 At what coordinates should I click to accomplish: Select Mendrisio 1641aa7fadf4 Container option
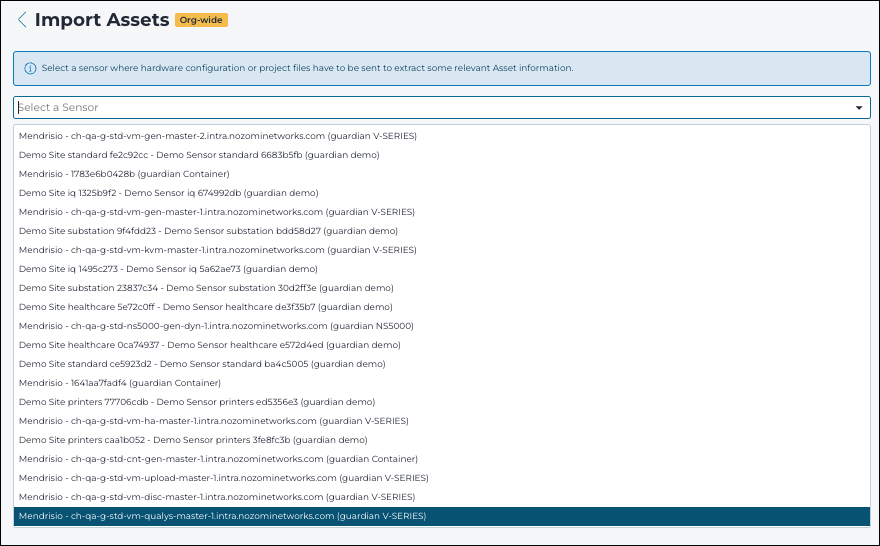(442, 383)
